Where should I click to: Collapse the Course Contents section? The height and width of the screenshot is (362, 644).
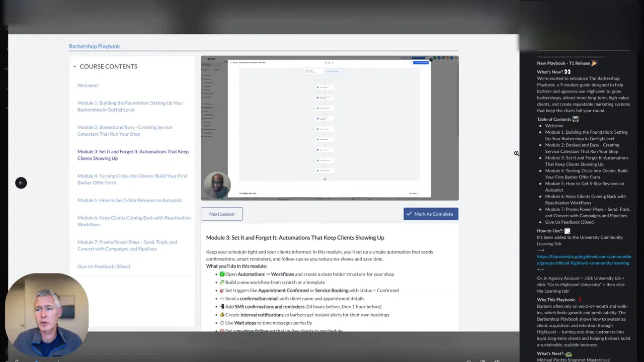74,66
